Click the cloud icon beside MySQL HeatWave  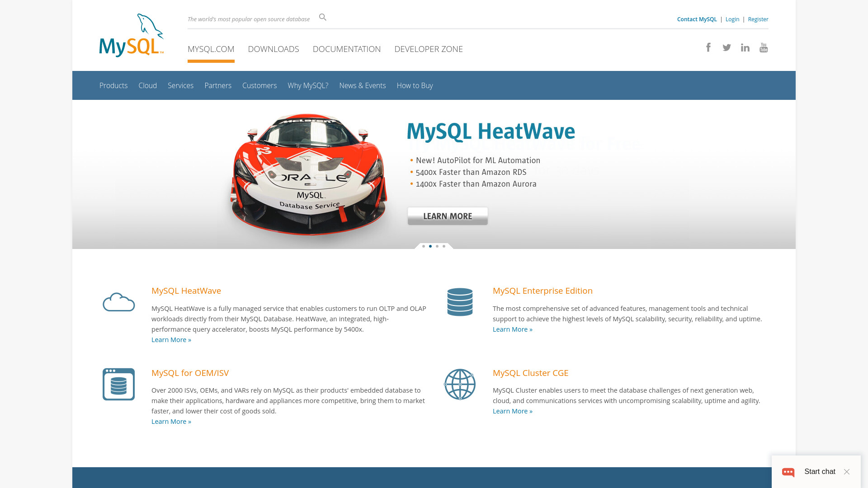[x=118, y=302]
